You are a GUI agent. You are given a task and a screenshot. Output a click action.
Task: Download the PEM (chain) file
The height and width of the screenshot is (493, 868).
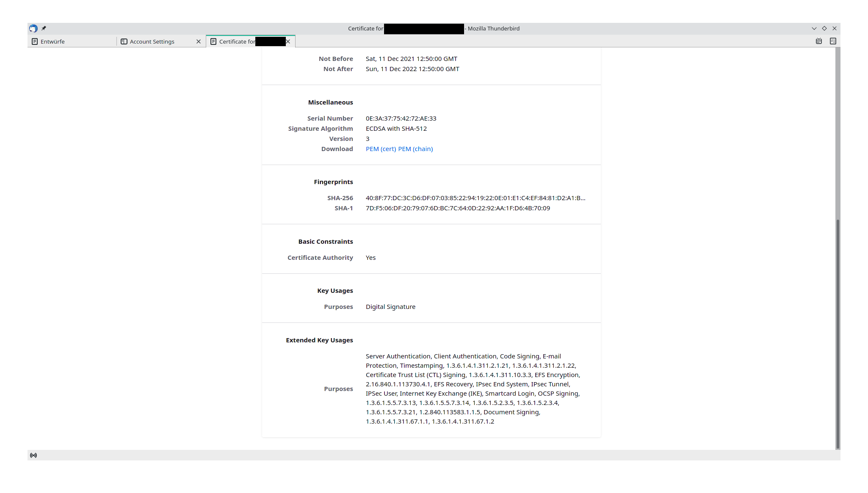(415, 149)
